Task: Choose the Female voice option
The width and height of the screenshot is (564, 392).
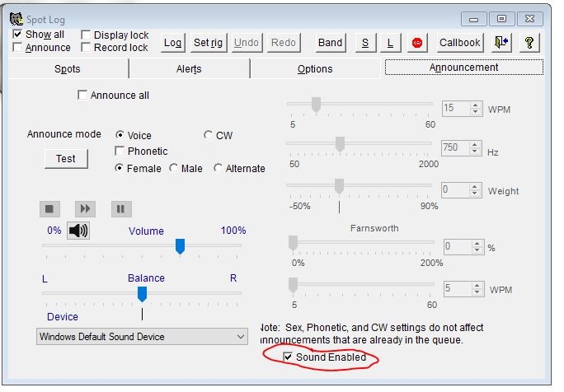Action: (119, 168)
